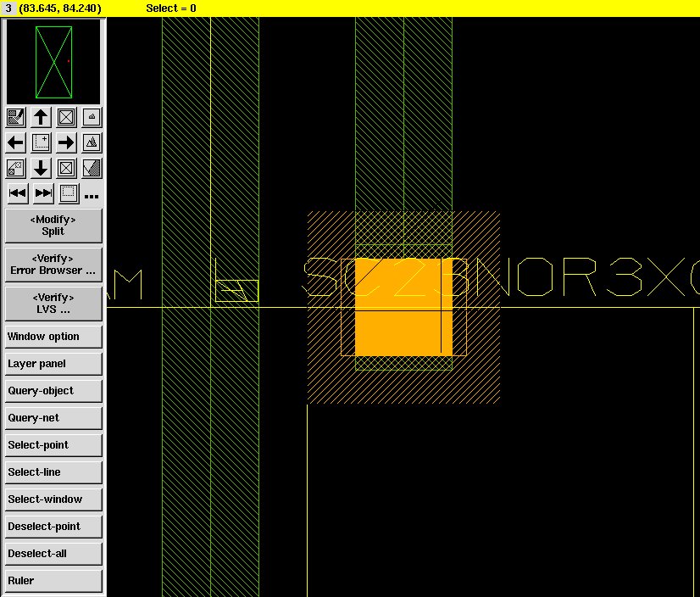Click the large mountains zoom icon
The image size is (700, 597).
pos(92,142)
